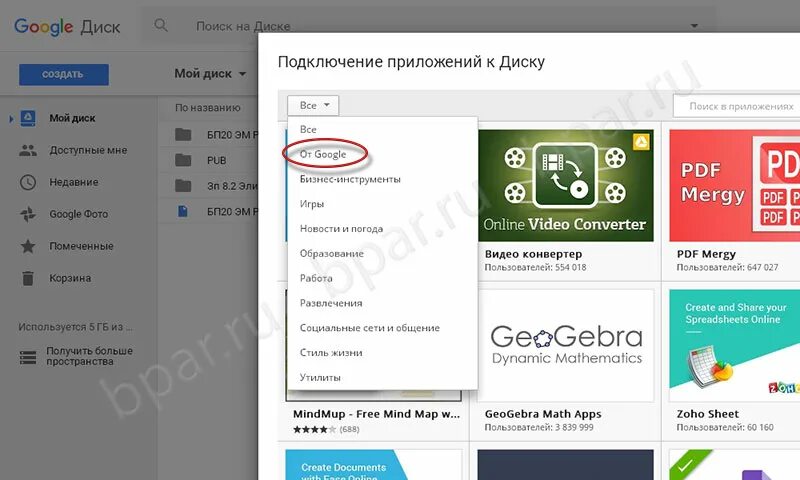Screen dimensions: 800x480
Task: Open the Online Video Converter thumbnail
Action: (x=565, y=185)
